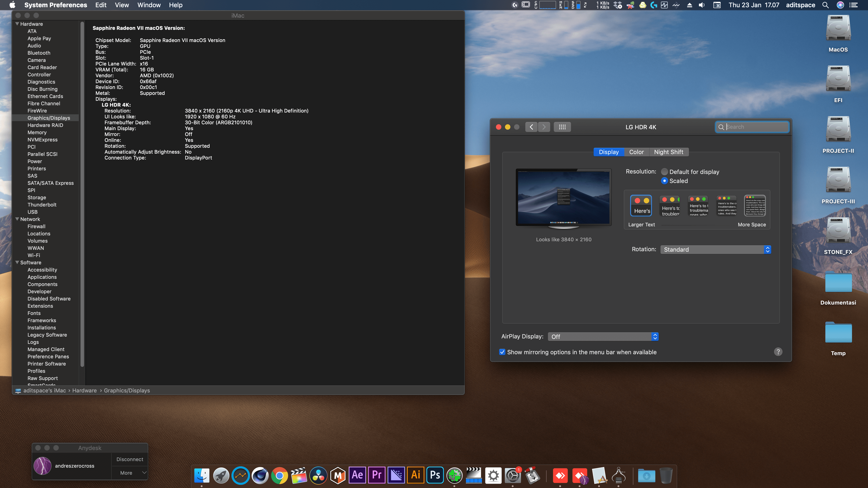Open Mocha Pro hexagon icon in Dock
The width and height of the screenshot is (868, 488).
(x=338, y=476)
